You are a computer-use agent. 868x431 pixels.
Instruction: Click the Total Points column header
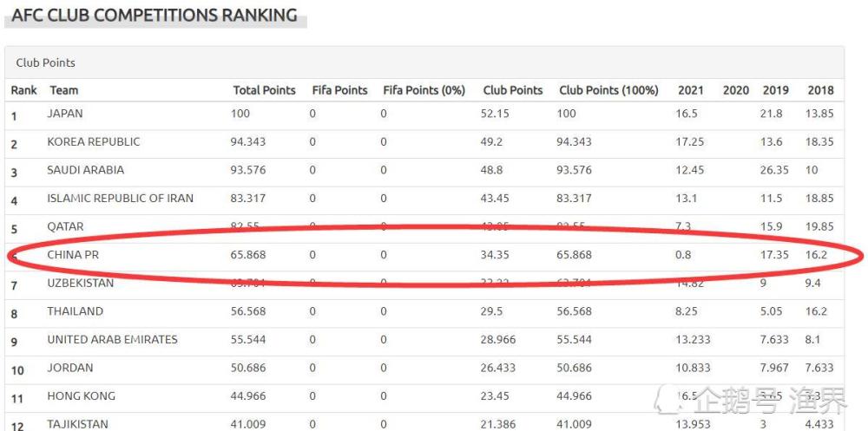point(264,90)
